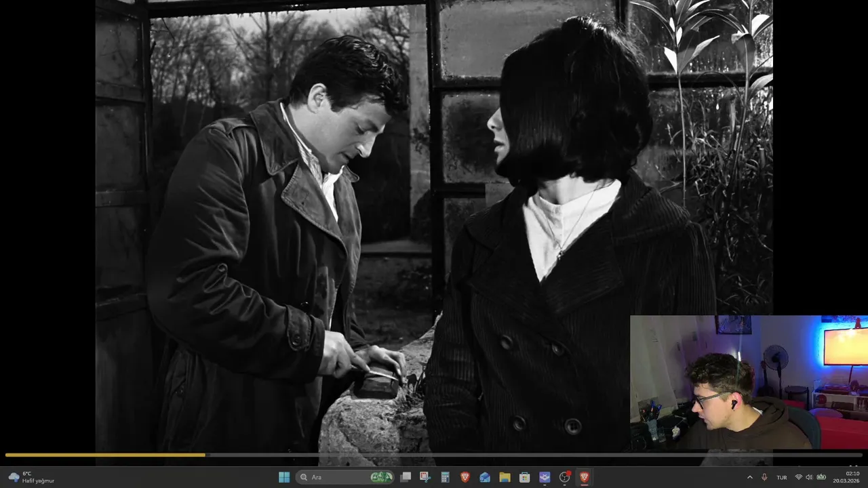Open the purple app icon beside Store
868x488 pixels.
(545, 477)
